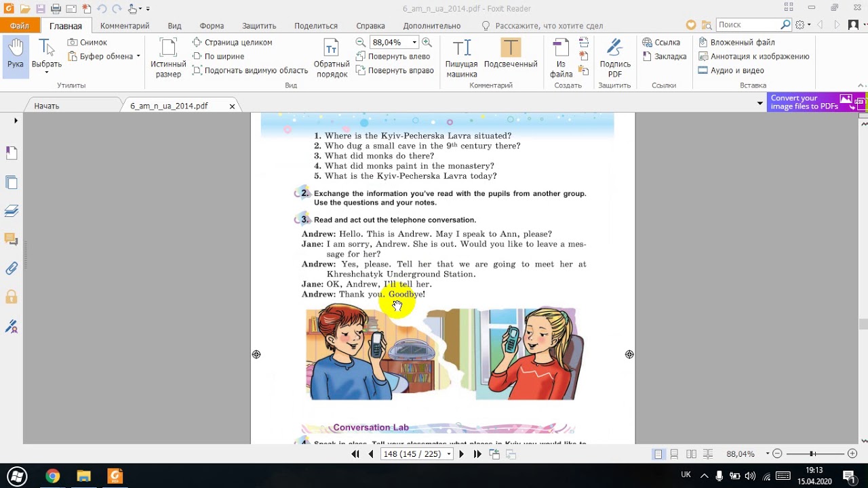This screenshot has width=868, height=488.
Task: Click the Поиск search field
Action: (x=749, y=25)
